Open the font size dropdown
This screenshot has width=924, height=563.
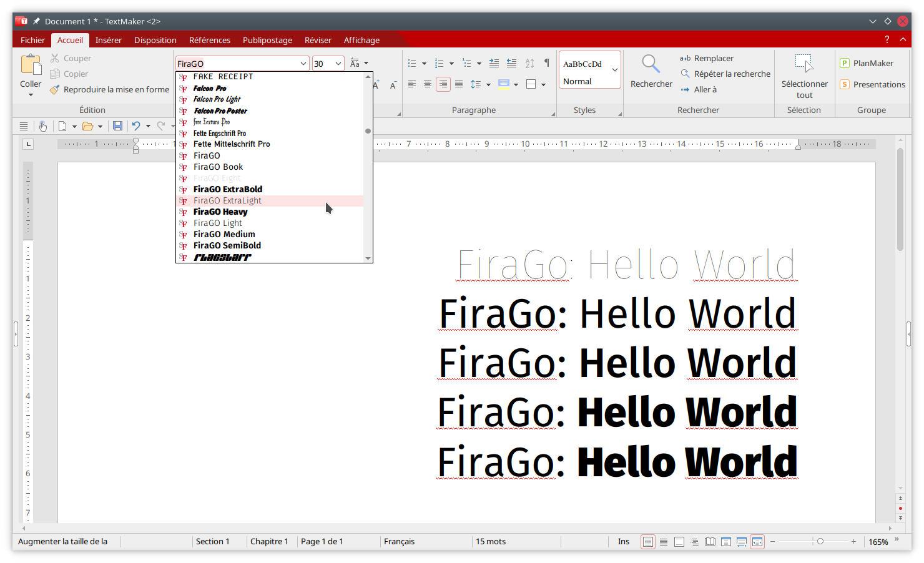[338, 64]
